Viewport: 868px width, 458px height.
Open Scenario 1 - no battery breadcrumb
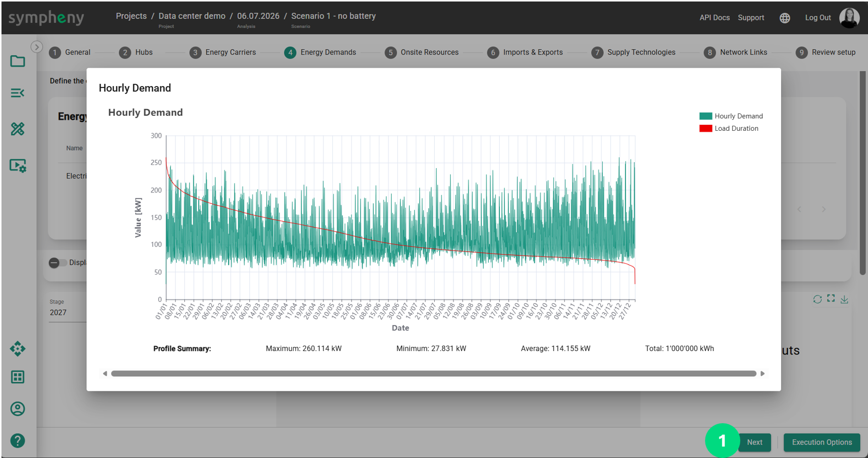[333, 16]
